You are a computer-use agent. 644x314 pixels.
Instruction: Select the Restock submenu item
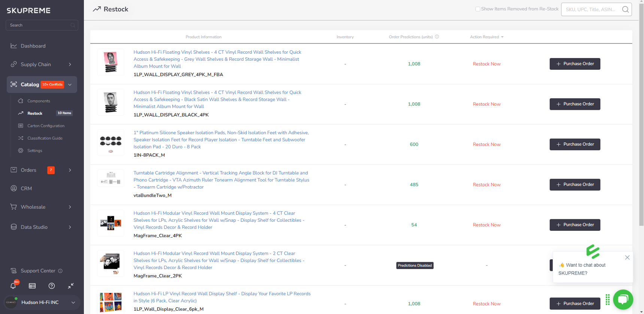(35, 113)
